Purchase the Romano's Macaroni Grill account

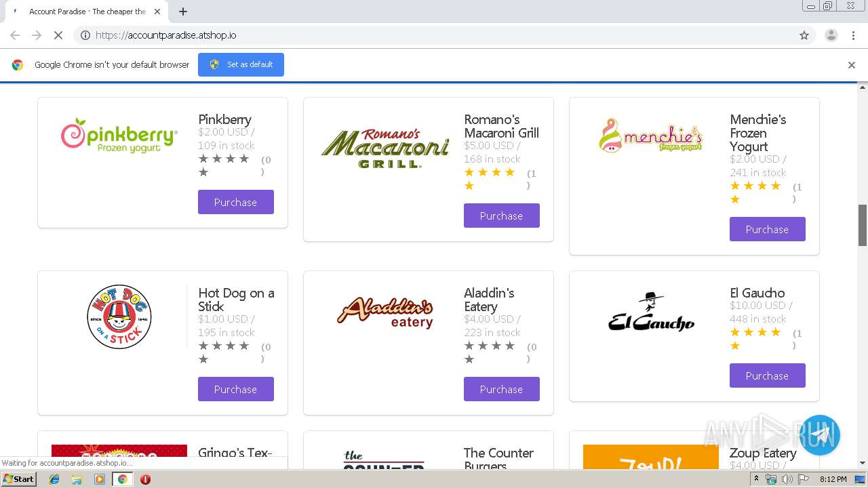(502, 216)
